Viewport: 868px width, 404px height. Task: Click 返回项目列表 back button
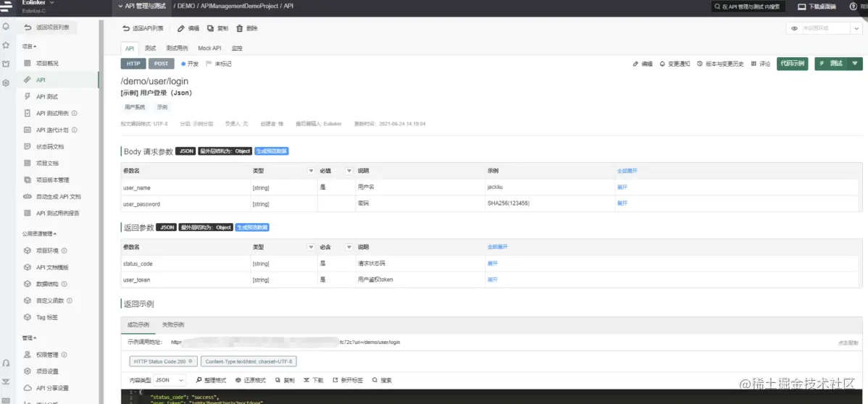47,27
